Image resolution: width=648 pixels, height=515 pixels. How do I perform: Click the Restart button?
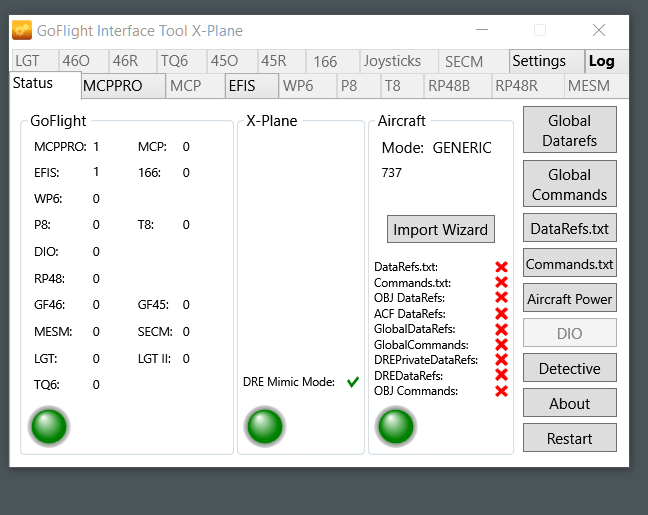pos(569,438)
